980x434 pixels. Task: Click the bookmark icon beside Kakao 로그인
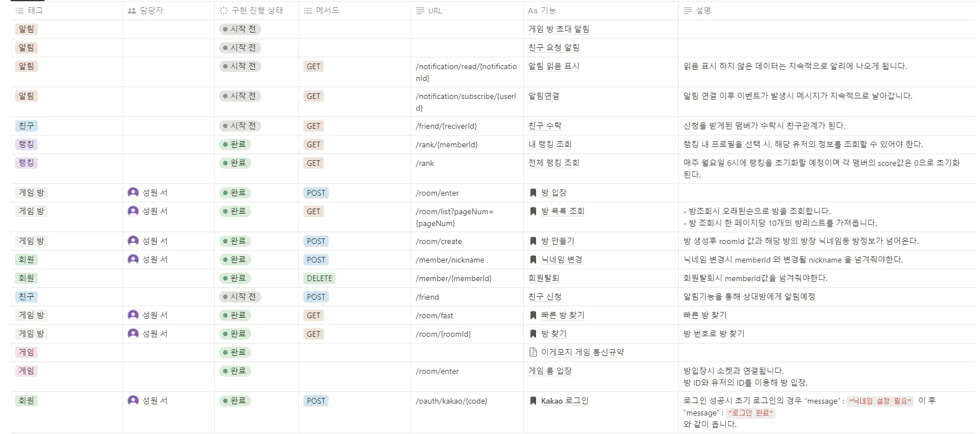533,401
